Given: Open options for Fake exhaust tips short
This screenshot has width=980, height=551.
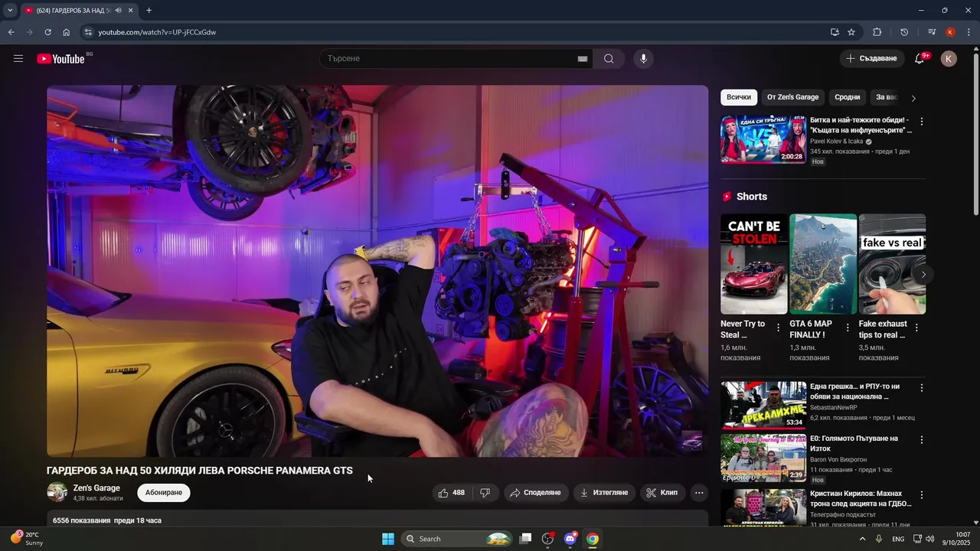Looking at the screenshot, I should [916, 328].
